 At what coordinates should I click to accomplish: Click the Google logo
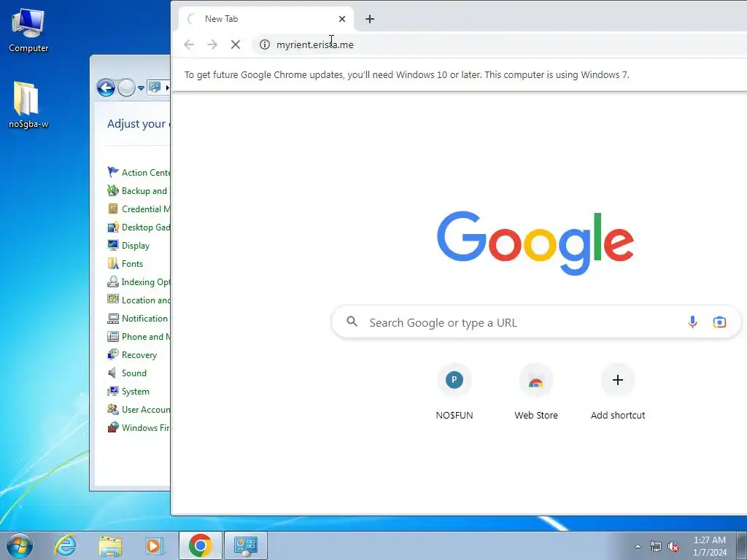pyautogui.click(x=535, y=243)
